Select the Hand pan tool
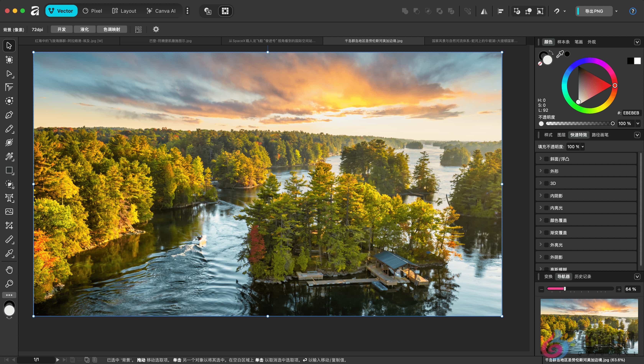Screen dimensions: 644x364 click(x=9, y=270)
